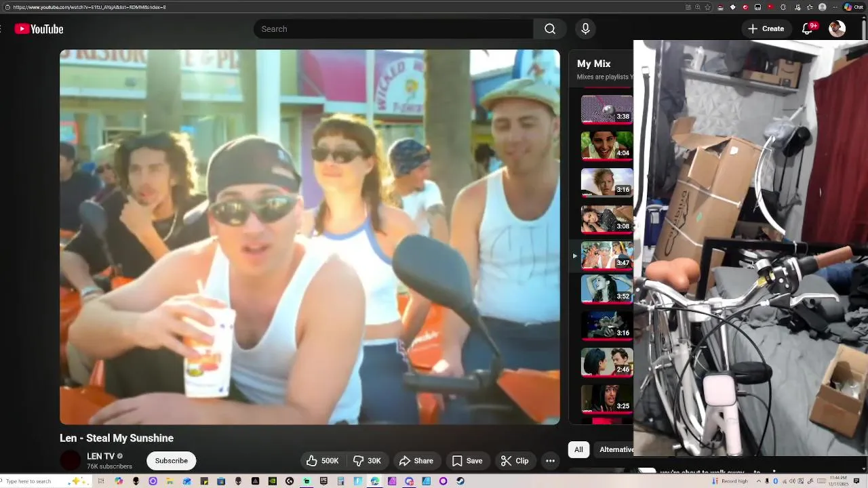
Task: Open browser Settings and more ellipsis
Action: [x=835, y=7]
